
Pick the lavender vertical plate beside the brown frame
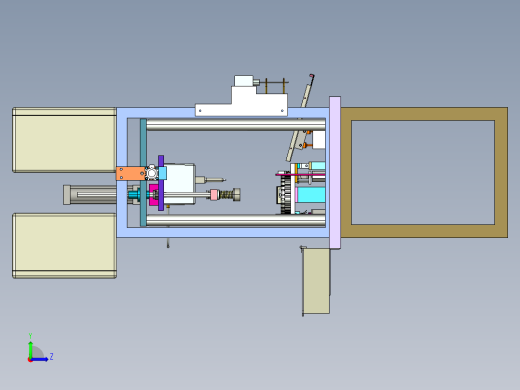pos(335,172)
